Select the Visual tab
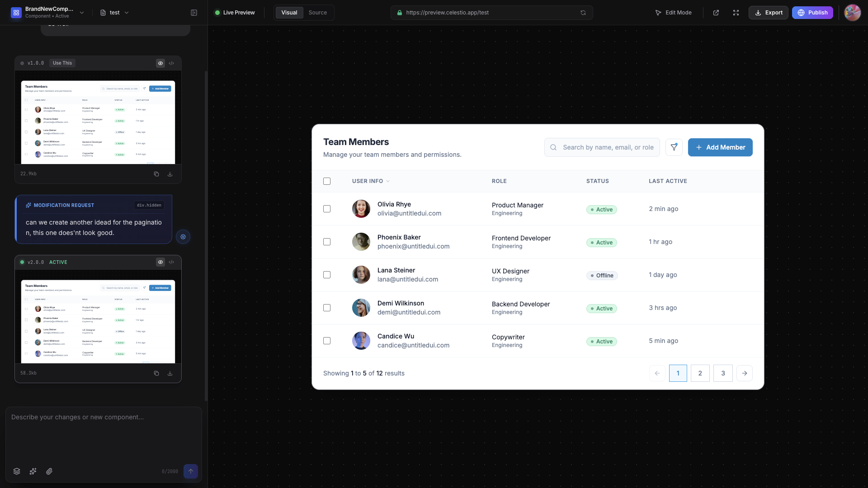Screen dimensions: 868x488 [289, 13]
